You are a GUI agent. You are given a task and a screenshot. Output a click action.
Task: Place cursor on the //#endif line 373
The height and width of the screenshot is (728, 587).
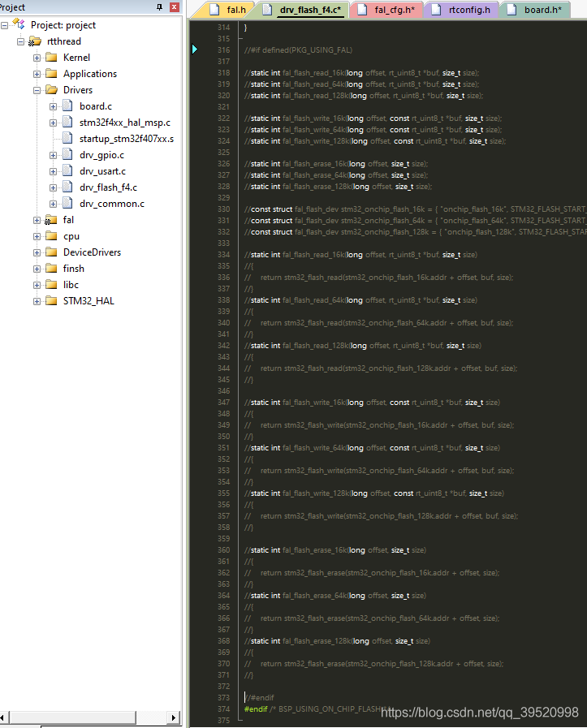coord(260,698)
